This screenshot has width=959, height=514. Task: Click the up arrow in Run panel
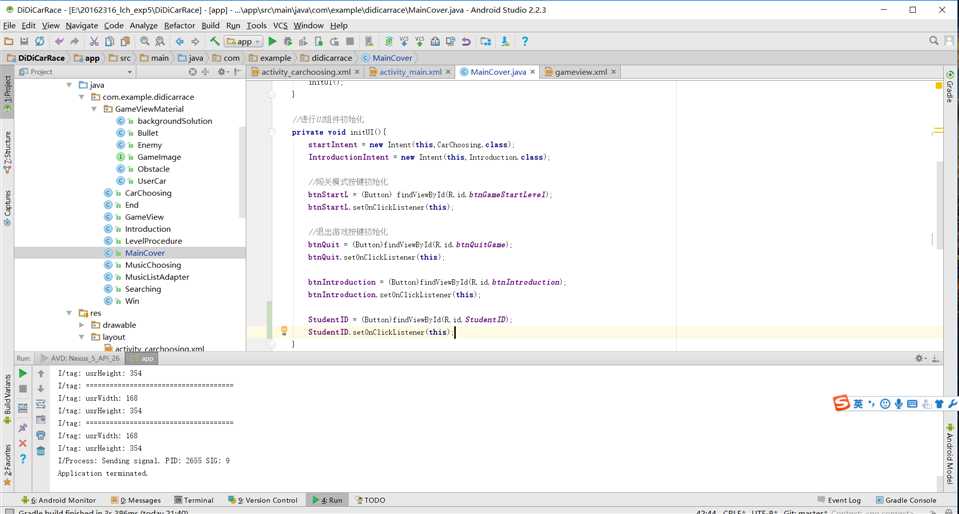(x=41, y=373)
